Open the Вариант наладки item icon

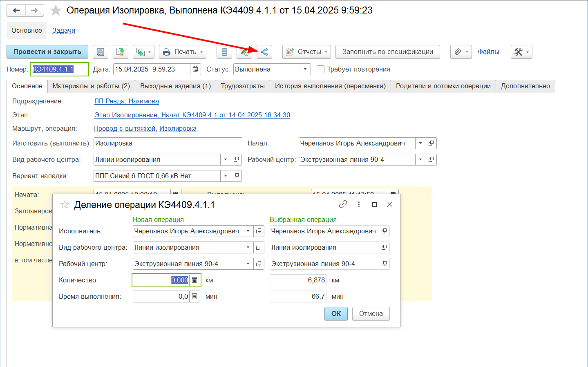[236, 176]
